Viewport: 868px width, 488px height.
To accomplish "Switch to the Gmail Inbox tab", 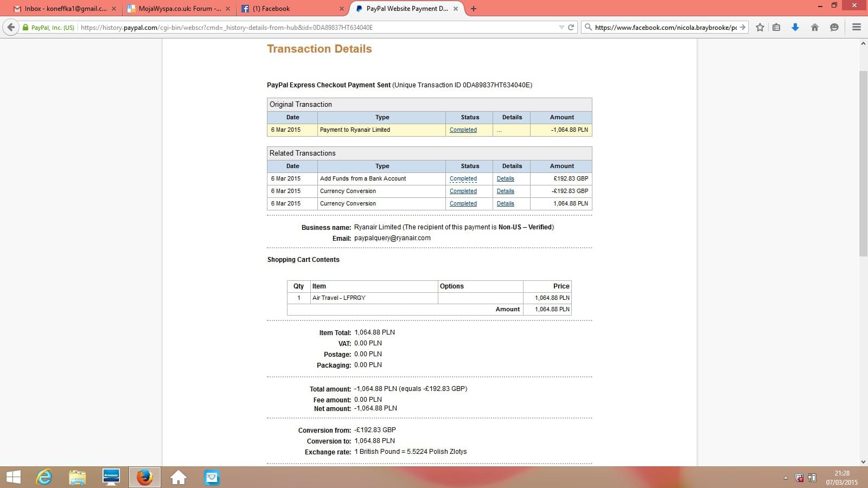I will pos(65,9).
